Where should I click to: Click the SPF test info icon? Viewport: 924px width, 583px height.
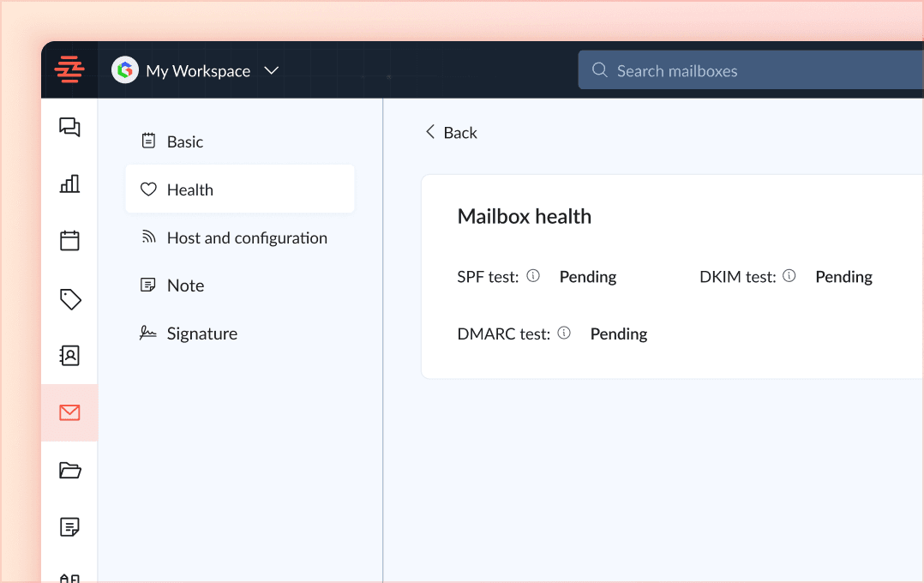533,276
